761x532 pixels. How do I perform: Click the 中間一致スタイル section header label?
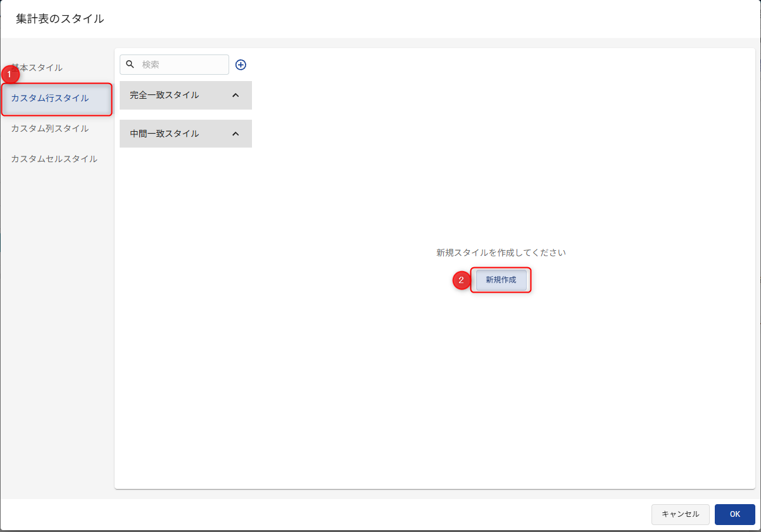tap(164, 134)
